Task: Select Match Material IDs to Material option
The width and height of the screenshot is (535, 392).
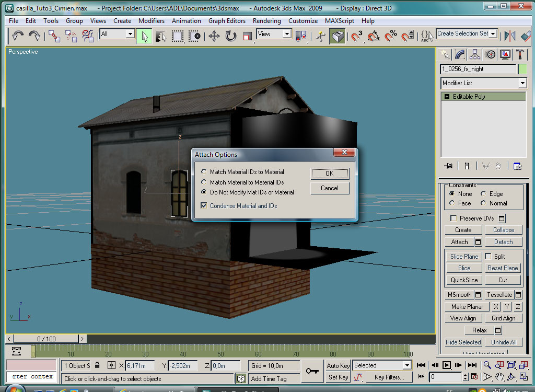Action: tap(204, 172)
